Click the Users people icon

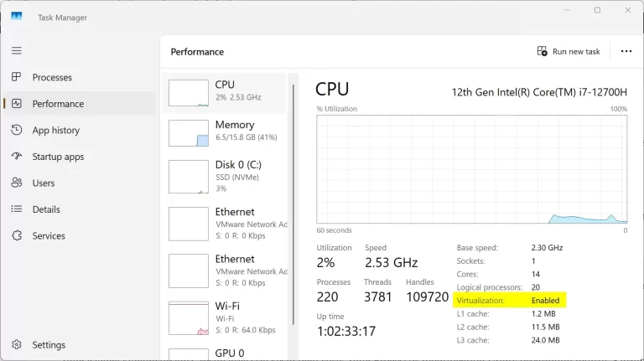tap(17, 183)
